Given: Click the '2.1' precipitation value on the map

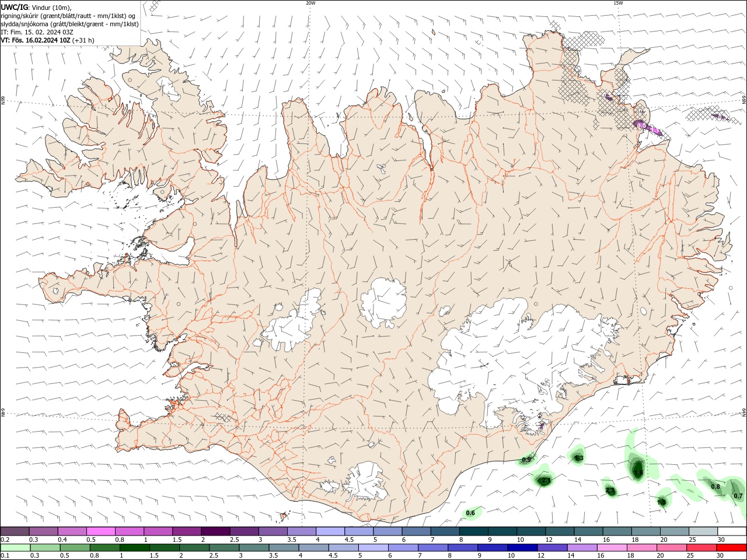Looking at the screenshot, I should (x=546, y=481).
